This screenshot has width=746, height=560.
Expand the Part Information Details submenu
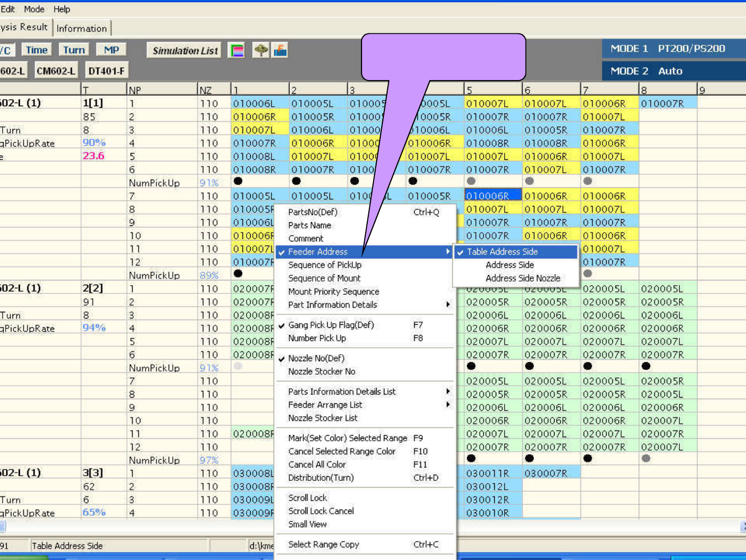[x=333, y=305]
